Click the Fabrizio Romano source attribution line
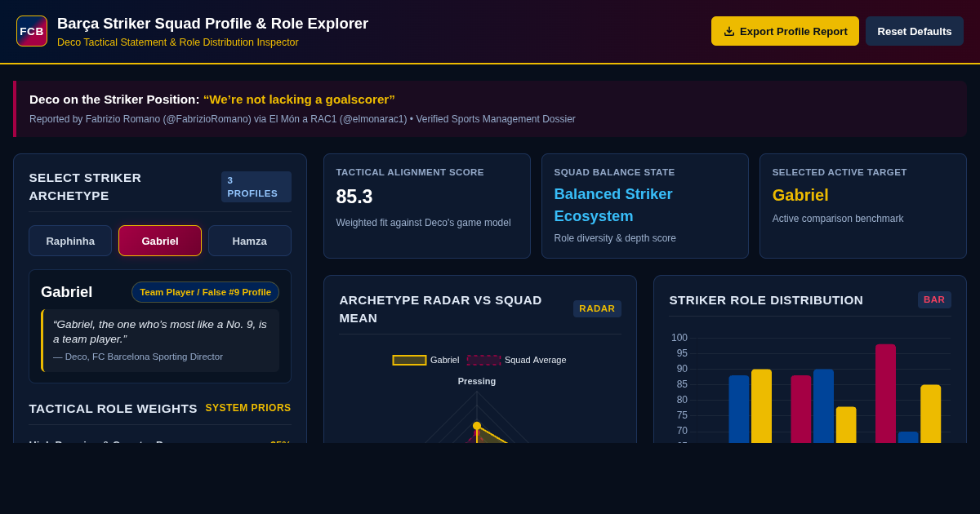Screen dimensions: 980x514 coord(302,119)
